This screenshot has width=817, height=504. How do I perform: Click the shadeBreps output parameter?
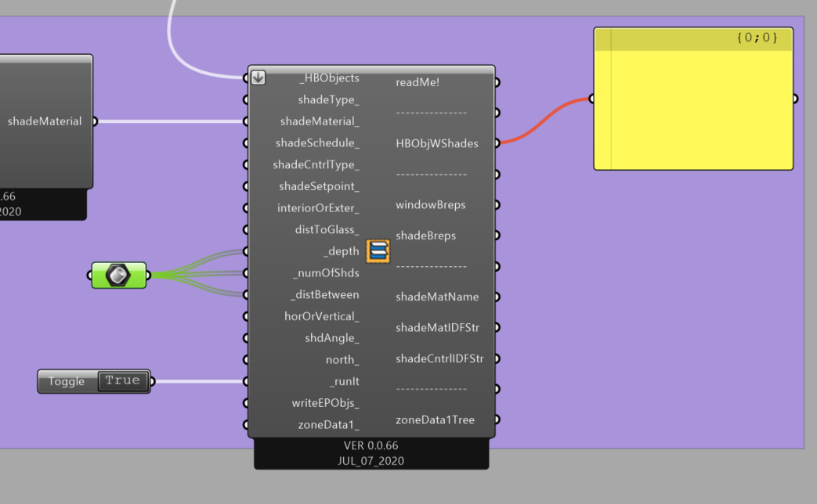point(425,236)
